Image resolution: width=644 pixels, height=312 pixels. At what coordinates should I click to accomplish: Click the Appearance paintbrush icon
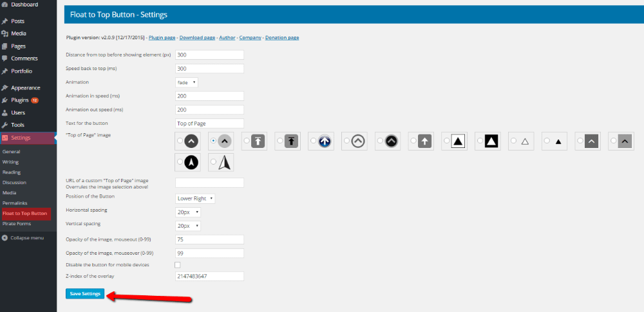point(5,87)
